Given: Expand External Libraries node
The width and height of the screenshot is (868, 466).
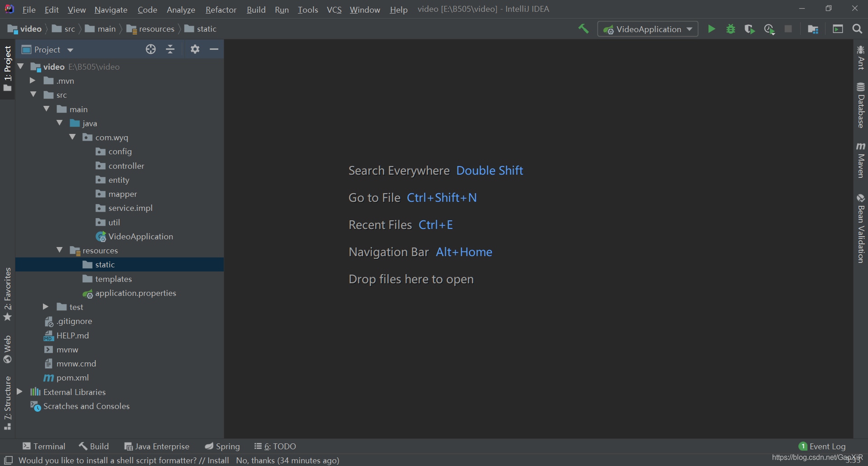Looking at the screenshot, I should 19,392.
